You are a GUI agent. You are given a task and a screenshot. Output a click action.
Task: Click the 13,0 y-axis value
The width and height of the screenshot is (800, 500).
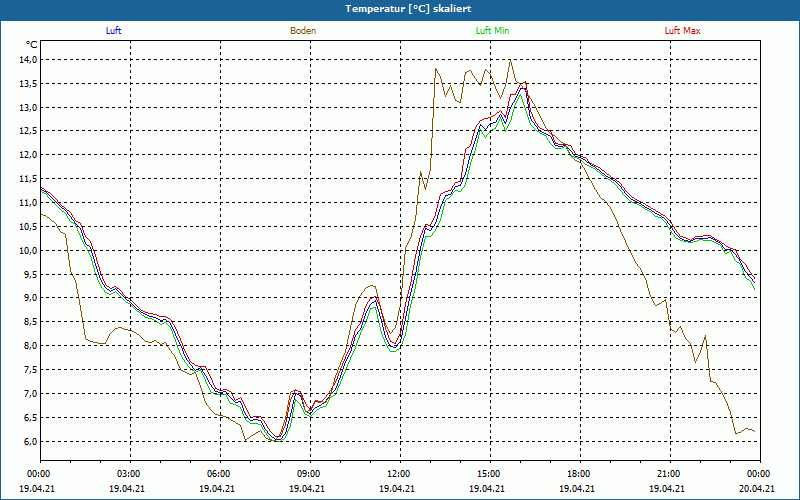(x=29, y=108)
